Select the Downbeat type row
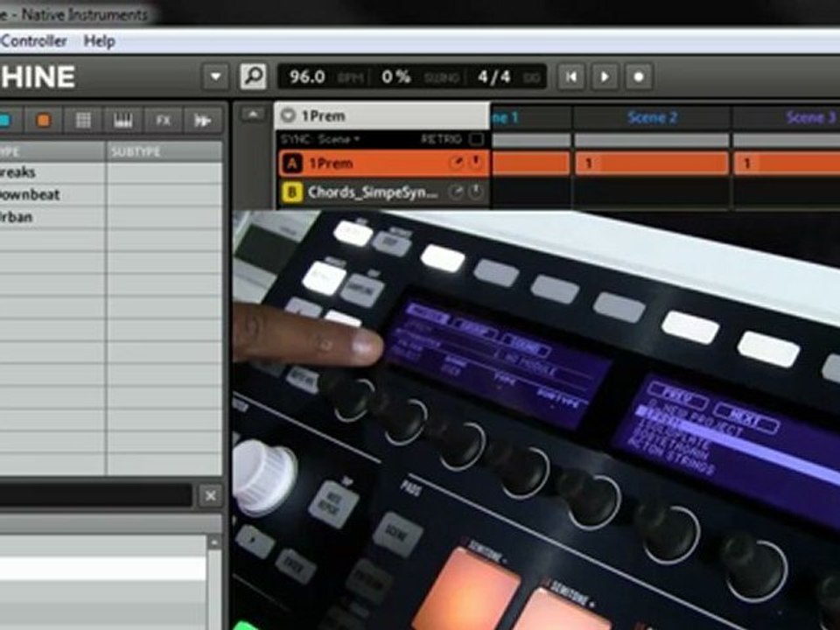The image size is (840, 630). [52, 194]
